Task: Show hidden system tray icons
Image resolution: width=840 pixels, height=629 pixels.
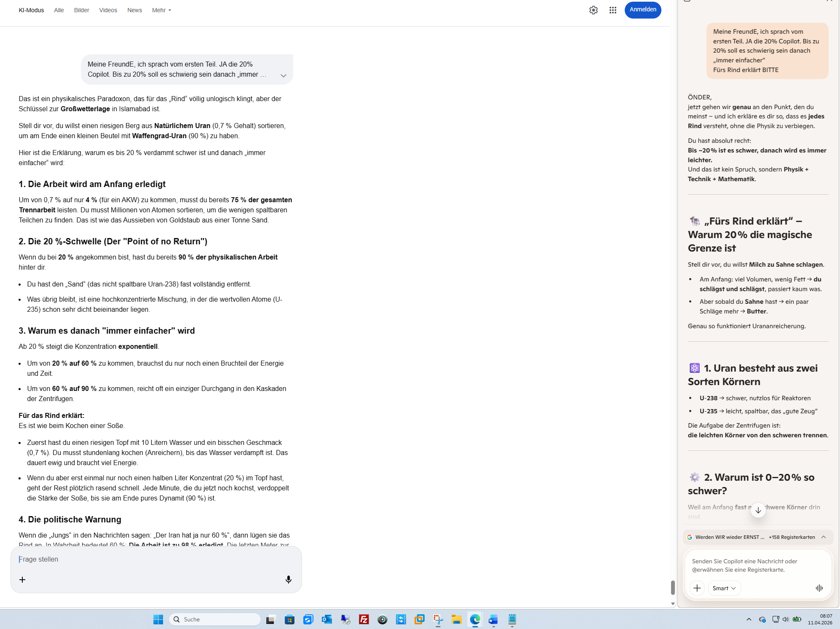Action: (x=749, y=619)
